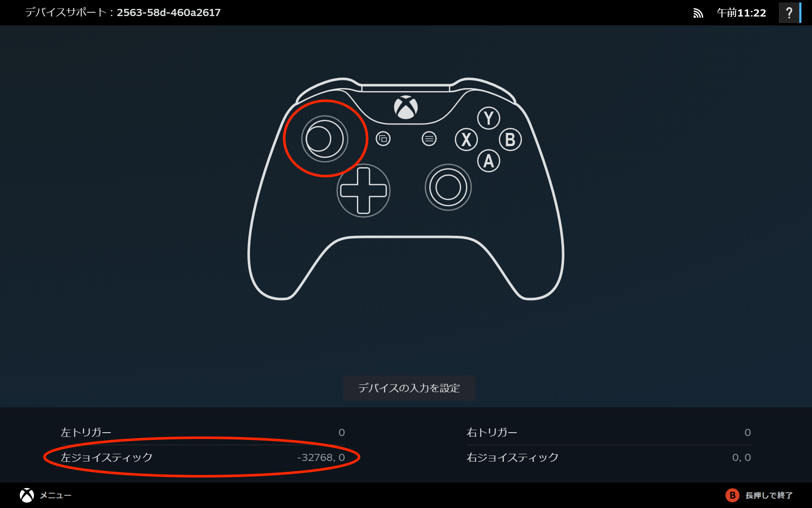Select the D-pad cross on the controller
Viewport: 812px width, 508px height.
tap(363, 190)
